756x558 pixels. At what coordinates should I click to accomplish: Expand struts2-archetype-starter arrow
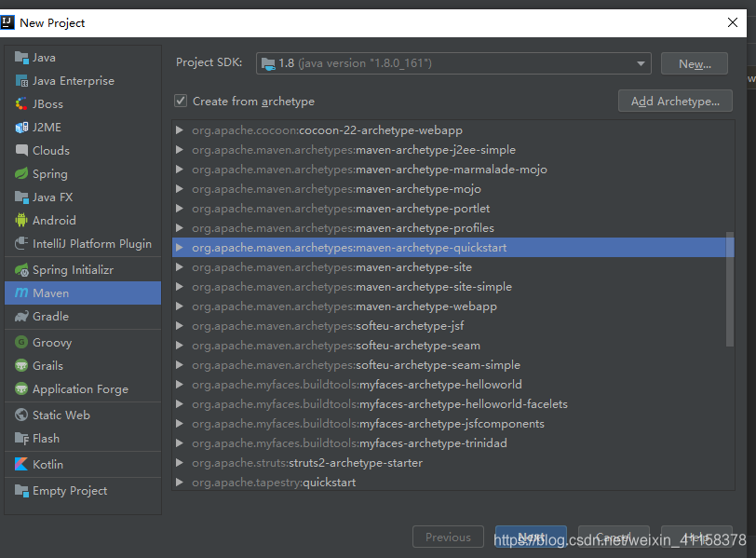point(180,462)
